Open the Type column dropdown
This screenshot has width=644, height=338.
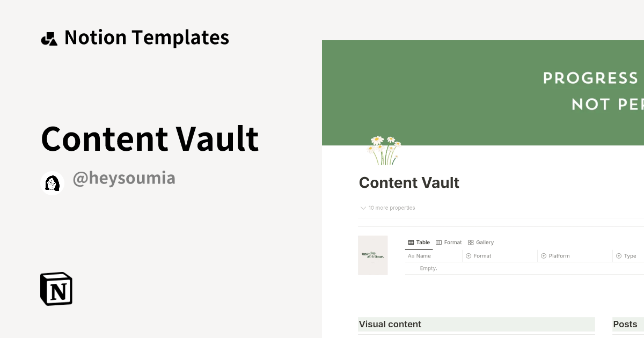coord(628,256)
